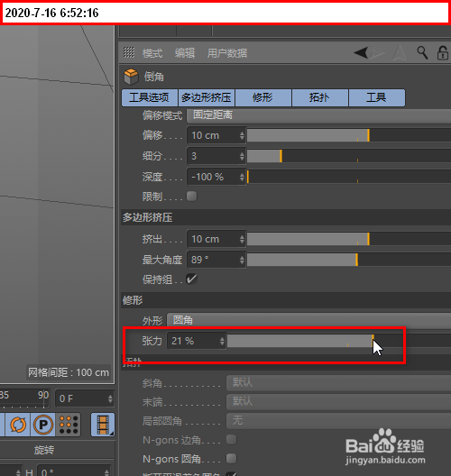
Task: Open the 模式 menu
Action: click(x=152, y=53)
